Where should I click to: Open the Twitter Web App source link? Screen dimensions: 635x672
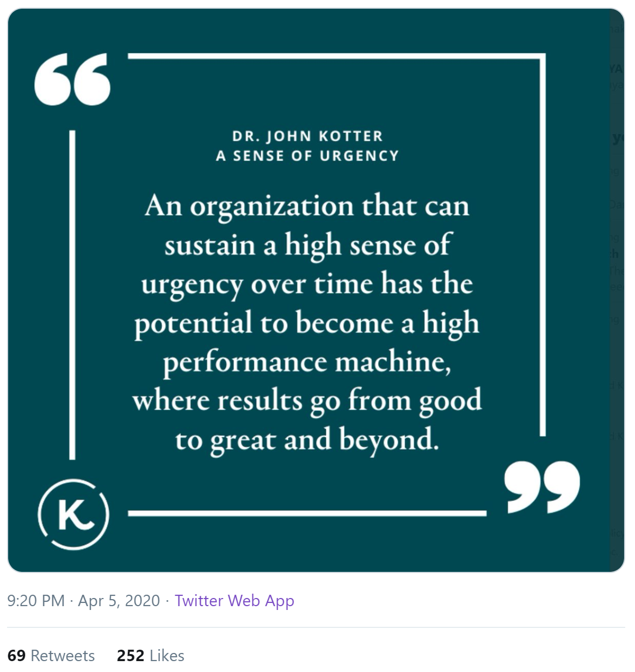click(x=235, y=600)
